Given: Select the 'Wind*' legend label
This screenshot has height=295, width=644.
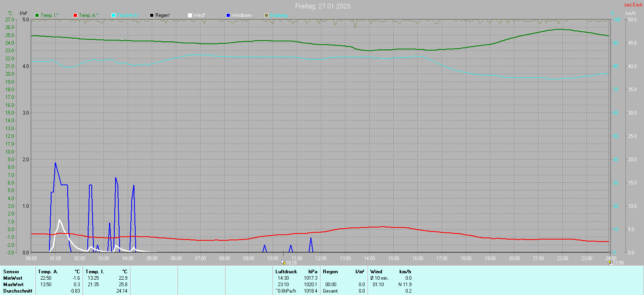Looking at the screenshot, I should click(199, 15).
